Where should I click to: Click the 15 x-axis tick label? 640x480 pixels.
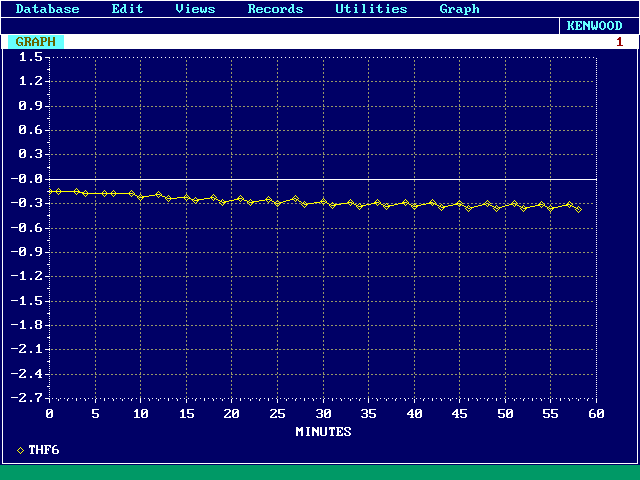[x=187, y=414]
